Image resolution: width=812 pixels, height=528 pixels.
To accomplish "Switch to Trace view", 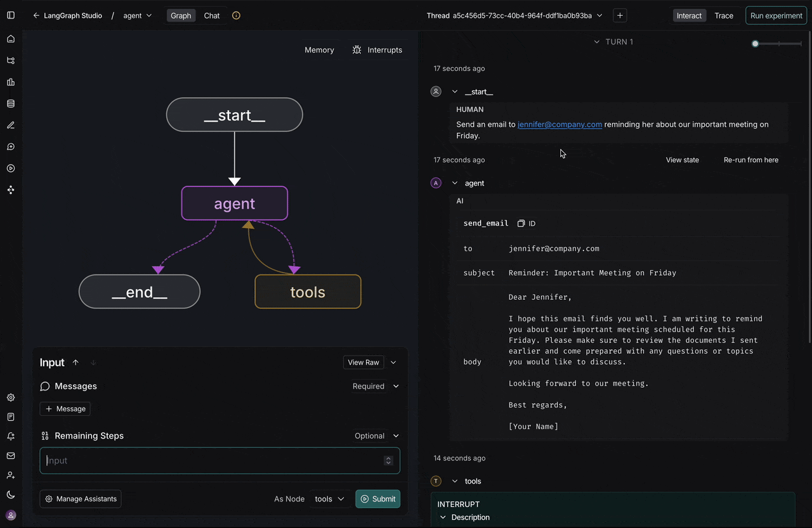I will pyautogui.click(x=724, y=15).
